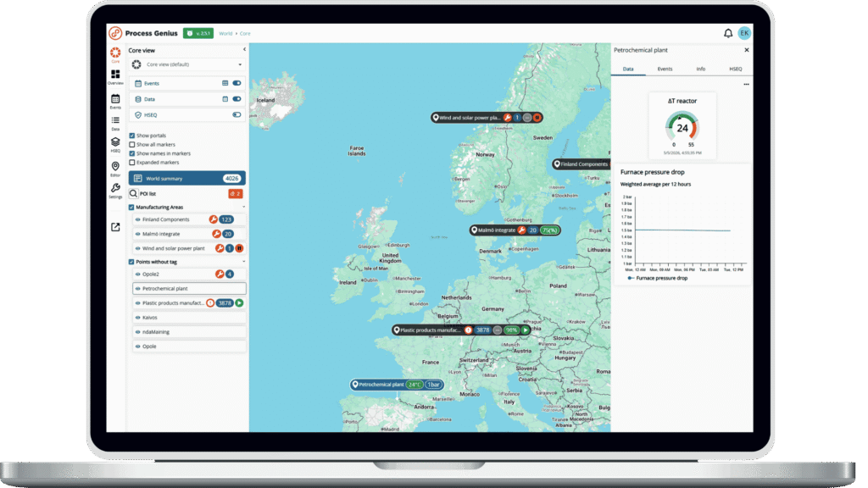This screenshot has width=868, height=488.
Task: Click the POI list search icon
Action: click(133, 194)
